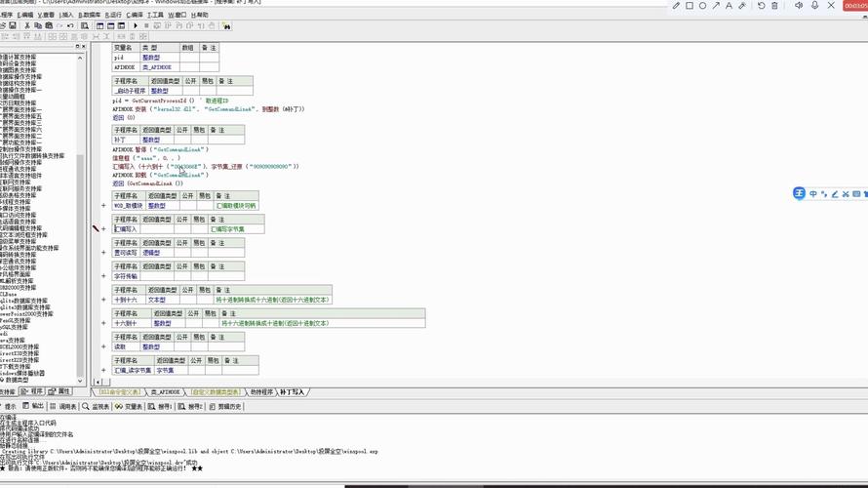
Task: Toggle Chinese/English input mode (中)
Action: [x=811, y=194]
